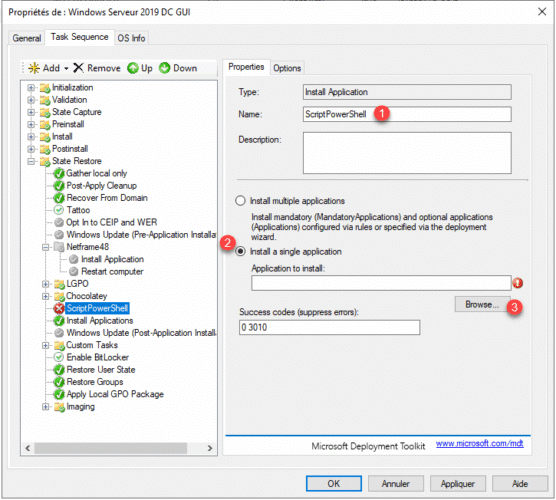
Task: Click the Chocolatey folder icon
Action: [59, 296]
